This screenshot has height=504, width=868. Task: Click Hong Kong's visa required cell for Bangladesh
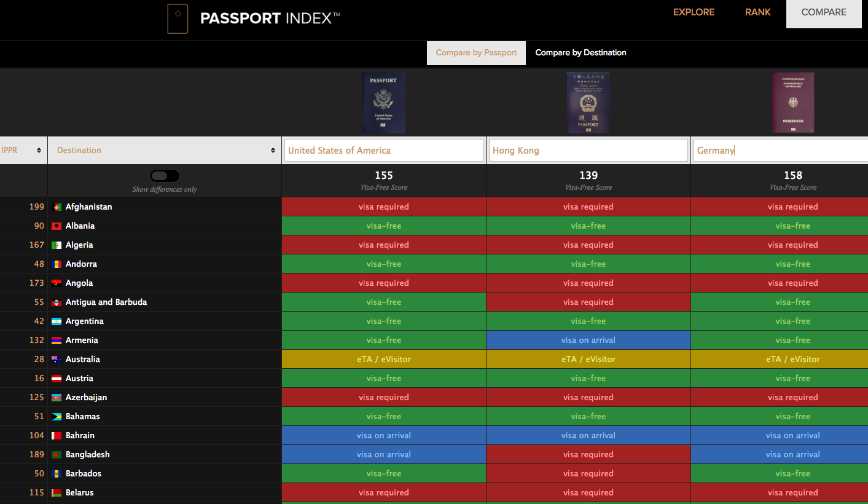[588, 455]
